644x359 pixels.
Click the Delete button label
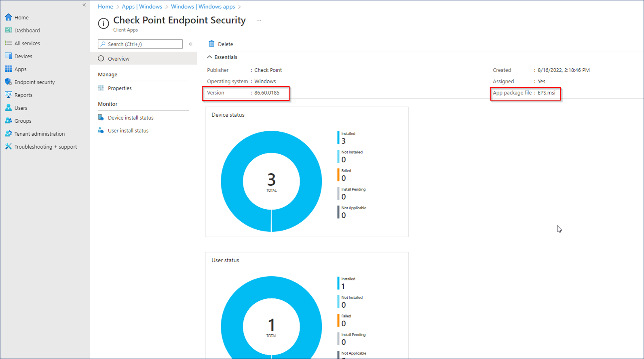tap(225, 44)
